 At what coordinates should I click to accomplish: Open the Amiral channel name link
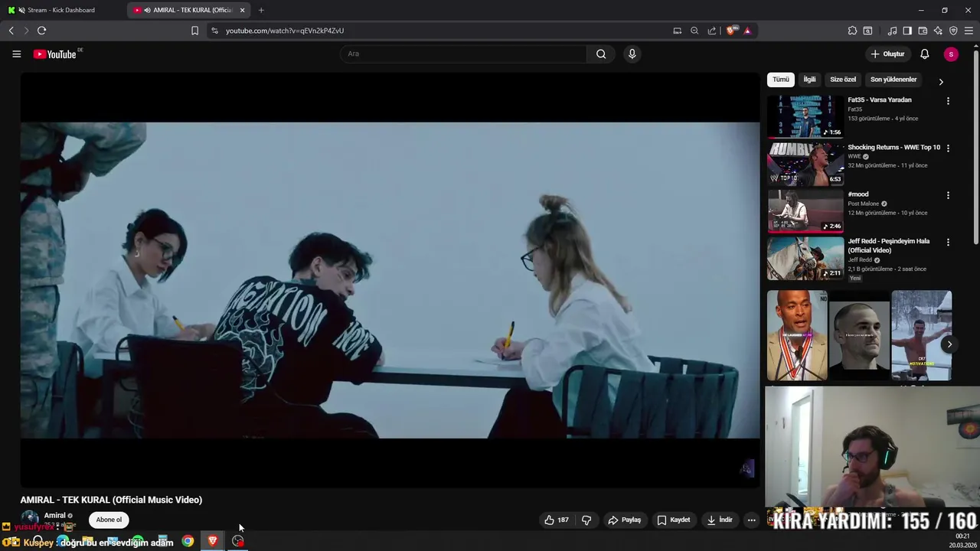coord(54,515)
